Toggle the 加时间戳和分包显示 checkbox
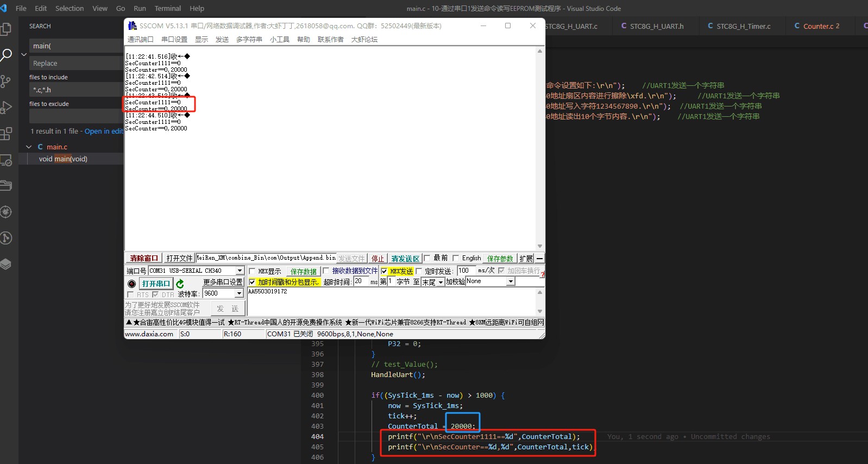This screenshot has height=464, width=868. pyautogui.click(x=252, y=282)
